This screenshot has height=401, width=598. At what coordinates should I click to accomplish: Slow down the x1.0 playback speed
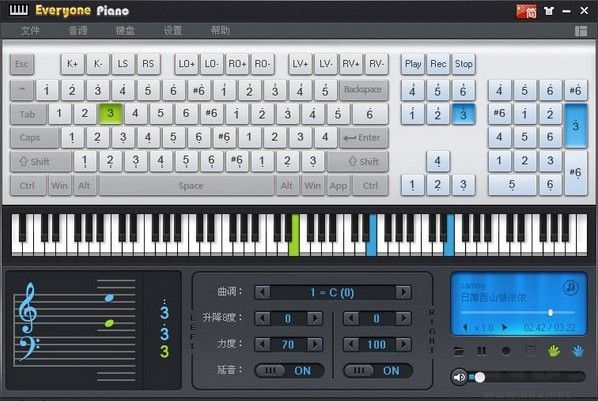click(465, 327)
